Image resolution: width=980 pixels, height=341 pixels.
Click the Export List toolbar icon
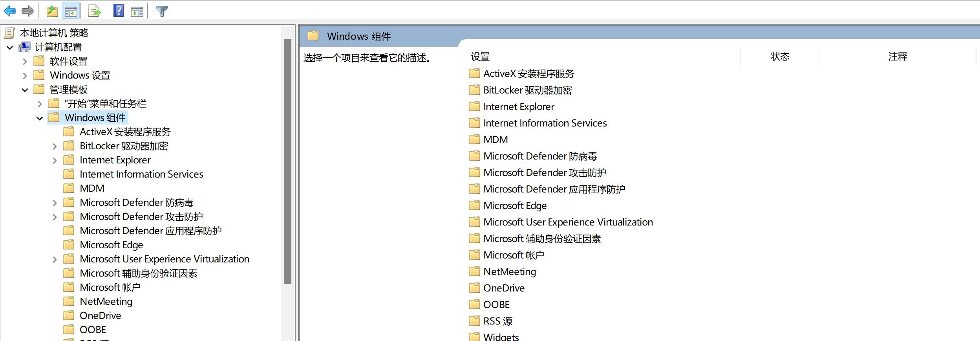point(94,11)
